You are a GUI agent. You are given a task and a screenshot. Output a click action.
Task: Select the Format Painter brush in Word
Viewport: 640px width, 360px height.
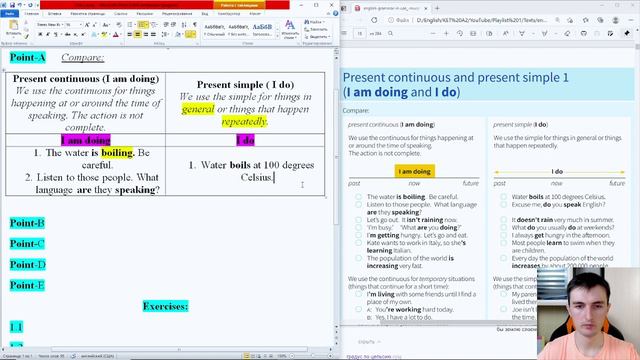[x=26, y=37]
